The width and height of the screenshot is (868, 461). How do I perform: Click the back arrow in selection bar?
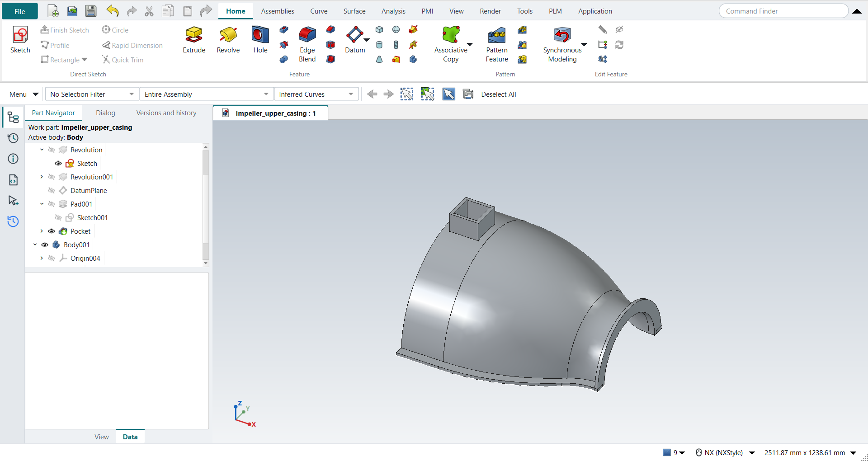pos(372,94)
